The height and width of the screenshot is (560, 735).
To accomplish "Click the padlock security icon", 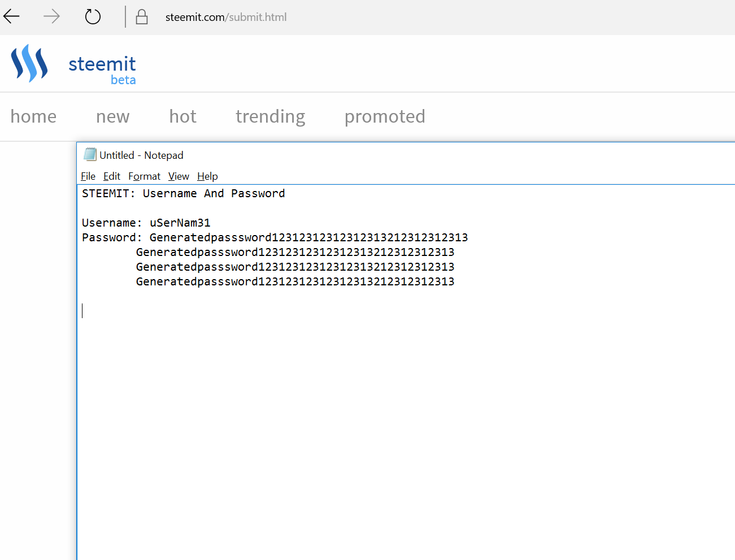I will 142,17.
